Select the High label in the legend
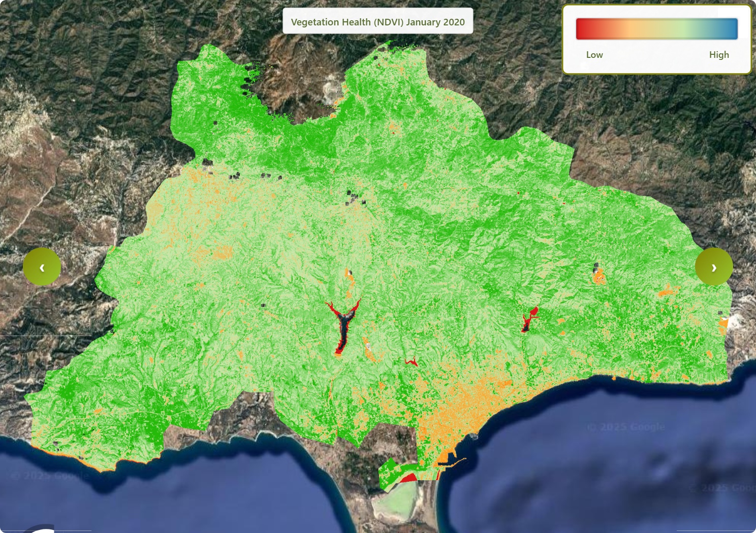Screen dimensions: 756x533 point(718,55)
